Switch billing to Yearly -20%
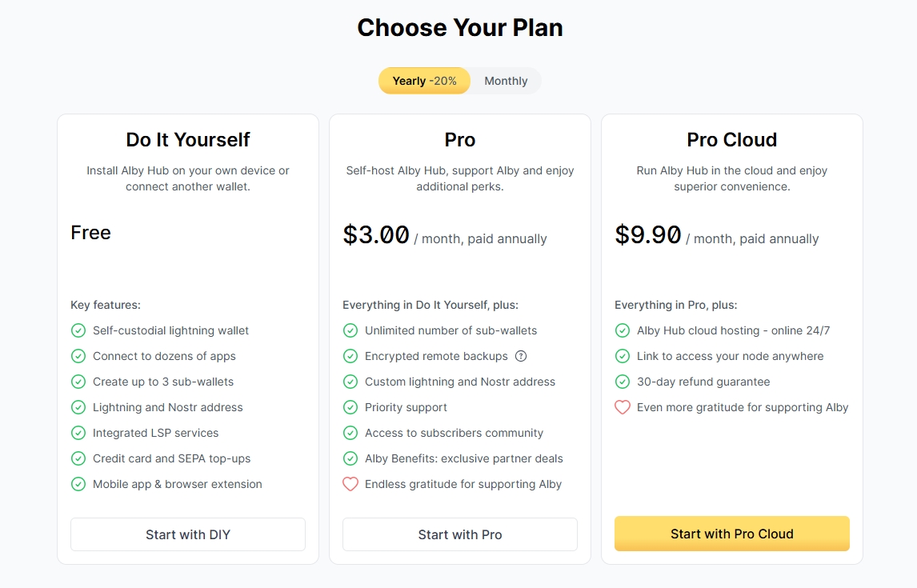The image size is (917, 588). point(424,81)
